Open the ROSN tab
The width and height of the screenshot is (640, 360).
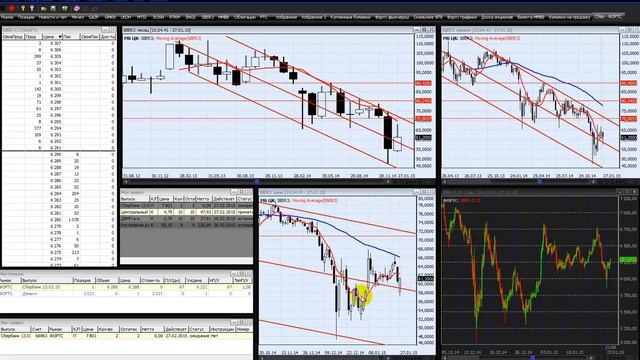point(158,17)
